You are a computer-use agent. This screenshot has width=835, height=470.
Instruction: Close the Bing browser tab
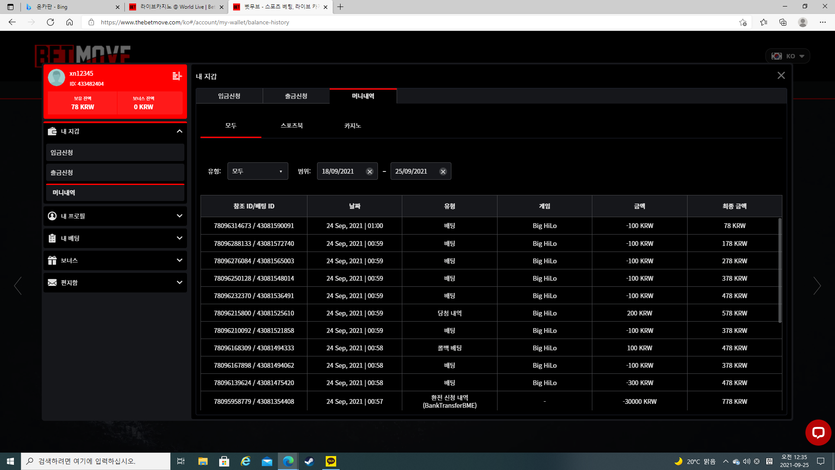(118, 7)
